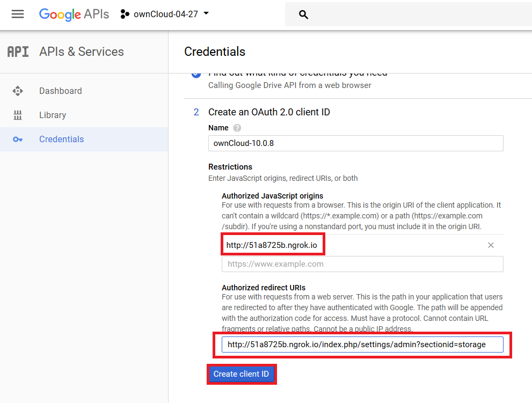Click the API icon beside APIs & Services
Image resolution: width=532 pixels, height=403 pixels.
18,52
